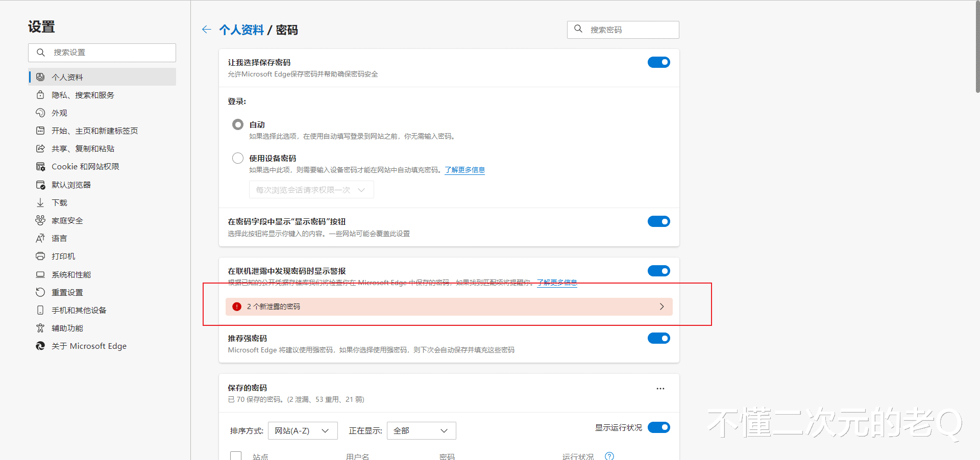The width and height of the screenshot is (980, 460).
Task: Click the 默认浏览器 icon in sidebar
Action: pyautogui.click(x=40, y=185)
